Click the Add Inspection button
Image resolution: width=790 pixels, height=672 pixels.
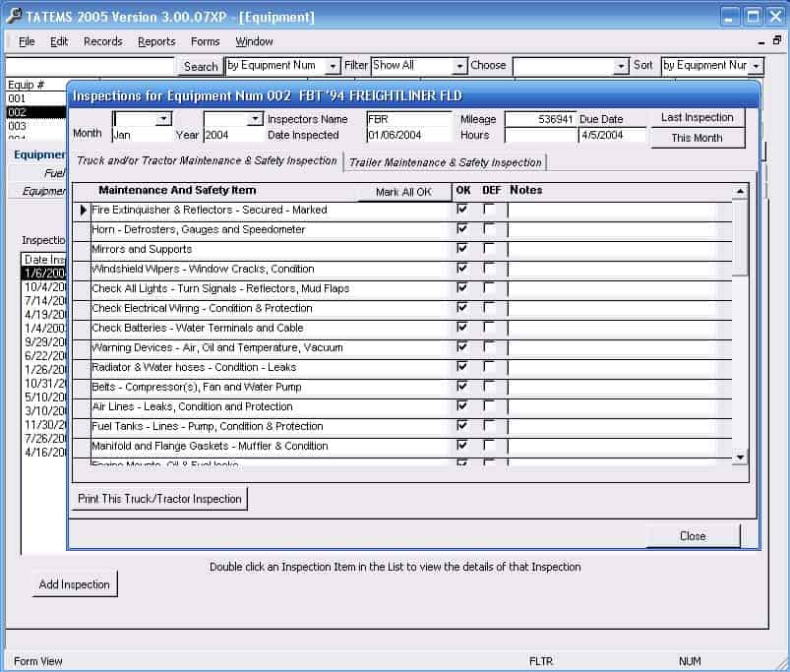coord(74,583)
